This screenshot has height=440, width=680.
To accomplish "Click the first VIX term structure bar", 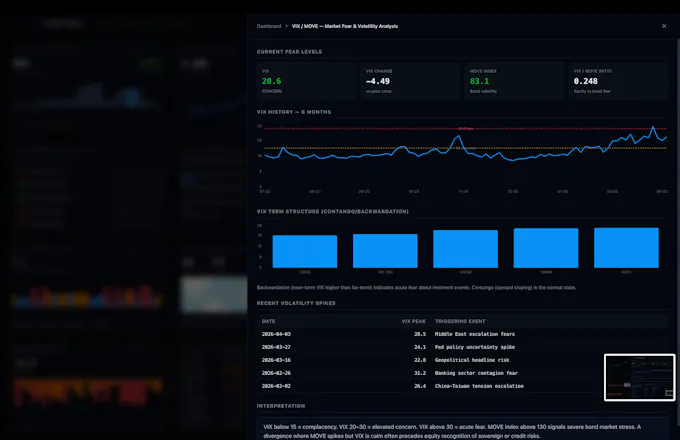I will pyautogui.click(x=305, y=251).
